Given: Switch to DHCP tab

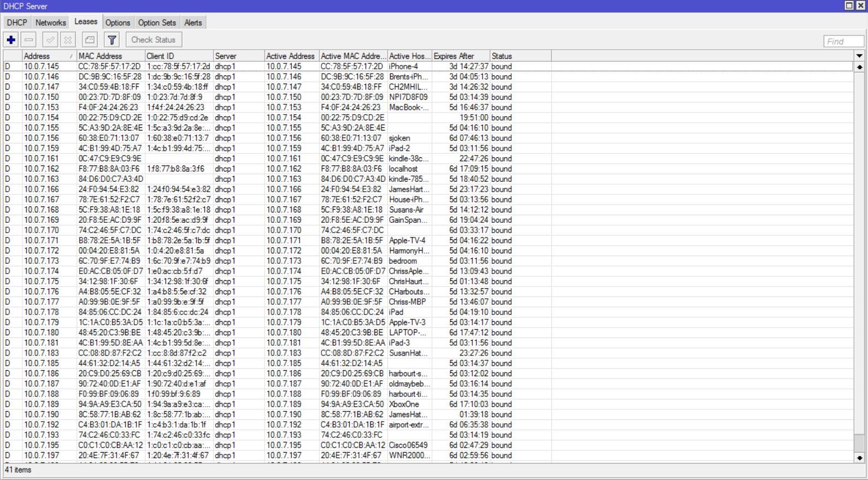Looking at the screenshot, I should (x=17, y=22).
